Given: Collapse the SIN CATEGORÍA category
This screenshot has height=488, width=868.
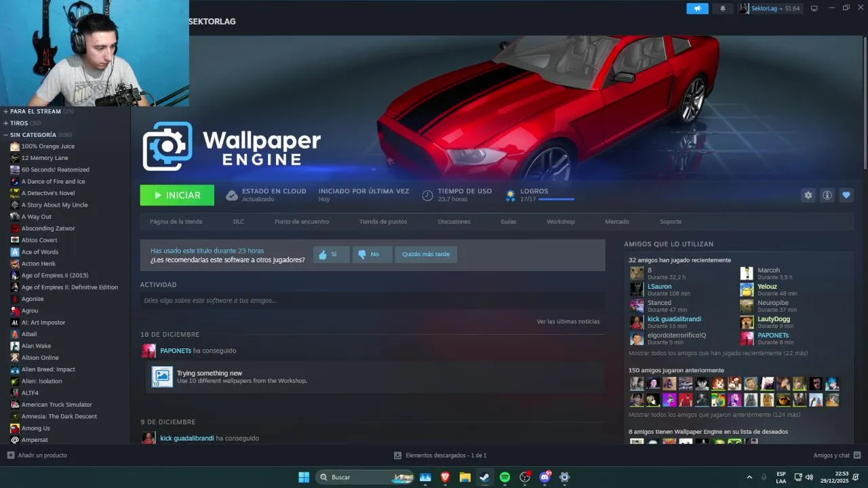Looking at the screenshot, I should 37,135.
